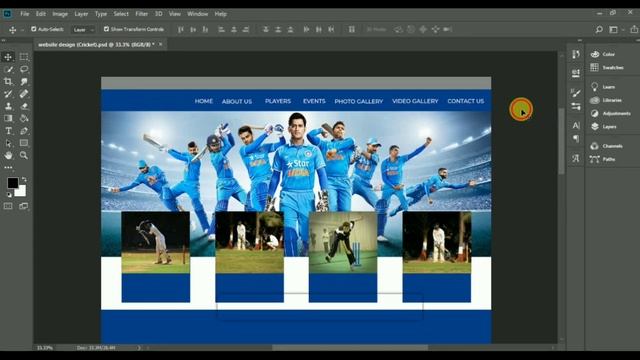Select the Move tool
Image resolution: width=640 pixels, height=360 pixels.
tap(8, 57)
